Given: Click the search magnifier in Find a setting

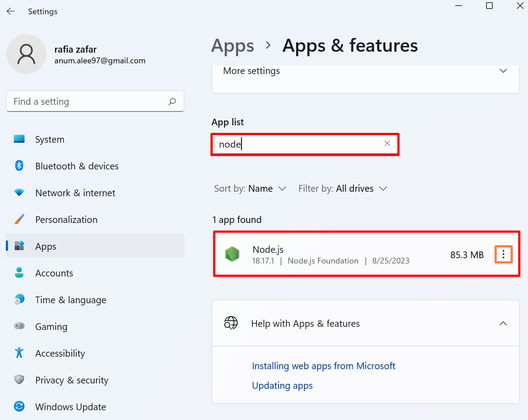Looking at the screenshot, I should point(172,101).
